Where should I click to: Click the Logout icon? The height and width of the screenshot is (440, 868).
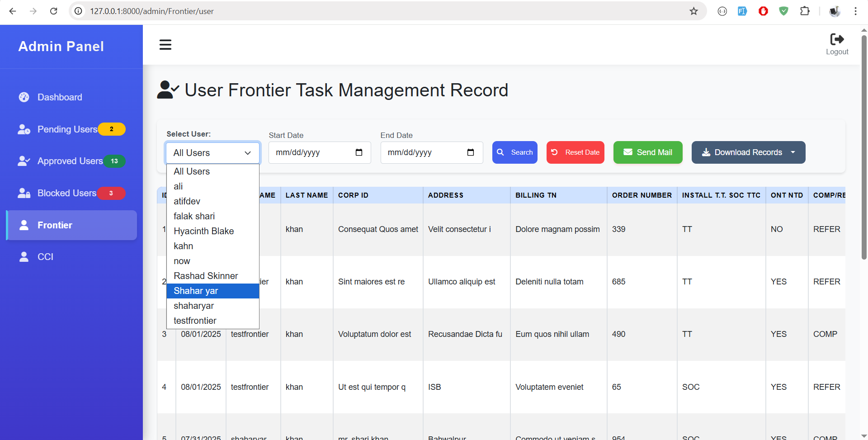click(837, 40)
